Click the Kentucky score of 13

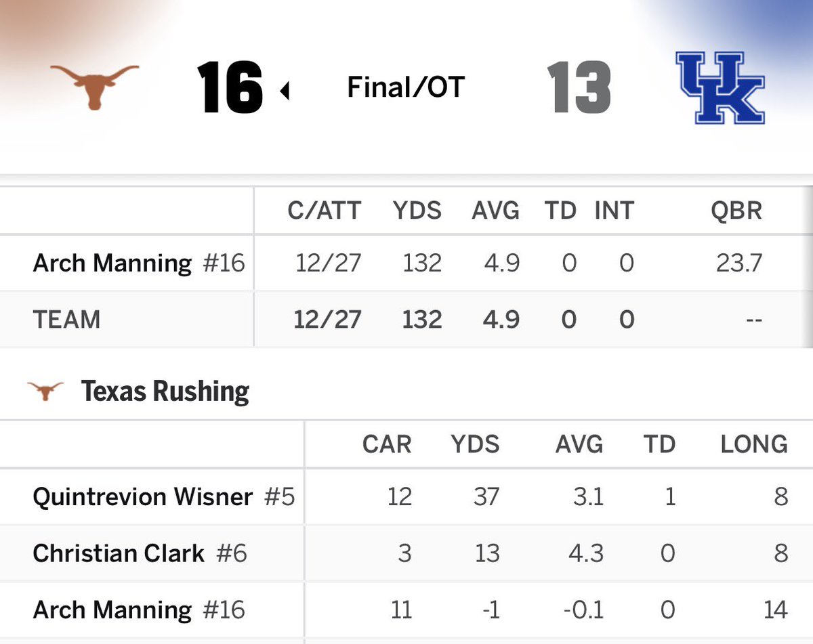579,88
